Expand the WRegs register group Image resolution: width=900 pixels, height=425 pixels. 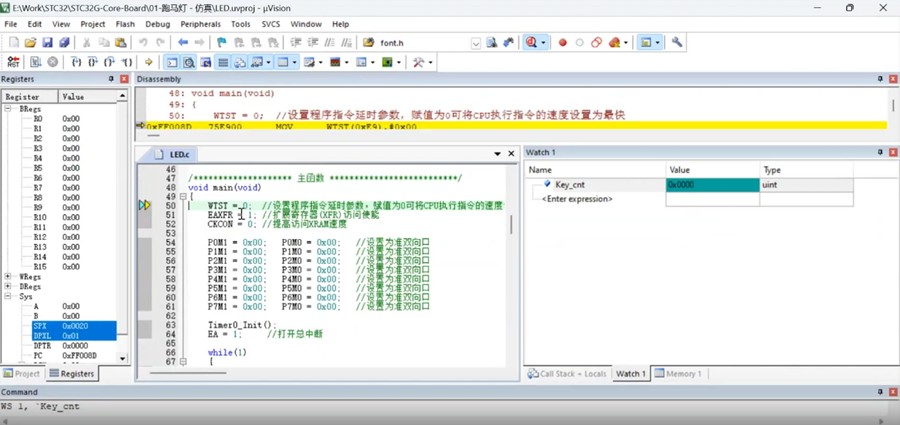(9, 276)
